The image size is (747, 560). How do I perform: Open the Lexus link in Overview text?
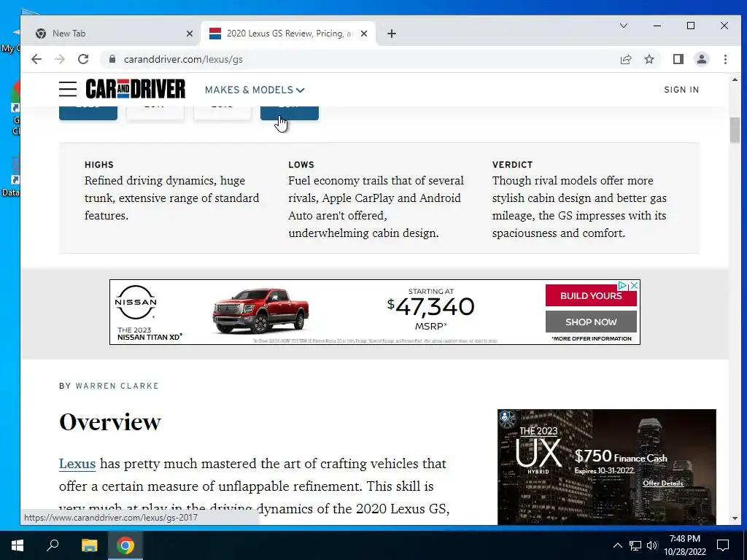pos(77,463)
